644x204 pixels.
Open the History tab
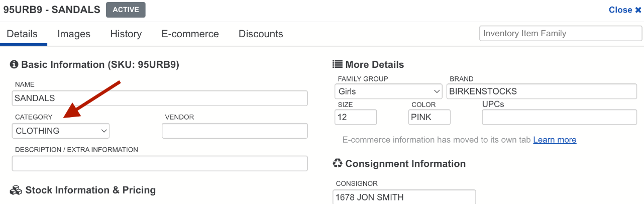point(126,34)
